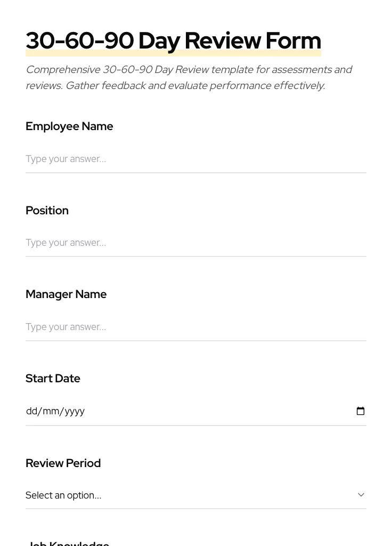392x546 pixels.
Task: Click the Review Period question label
Action: tap(63, 463)
